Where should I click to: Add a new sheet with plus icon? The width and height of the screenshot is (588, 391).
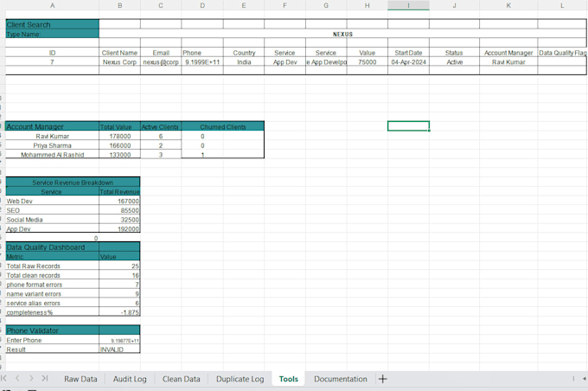382,379
